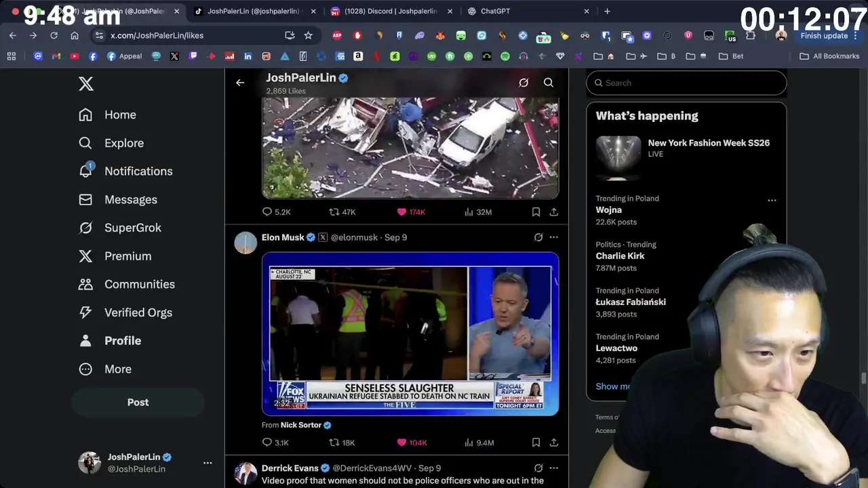Open Premium in the sidebar
868x488 pixels.
coord(115,256)
